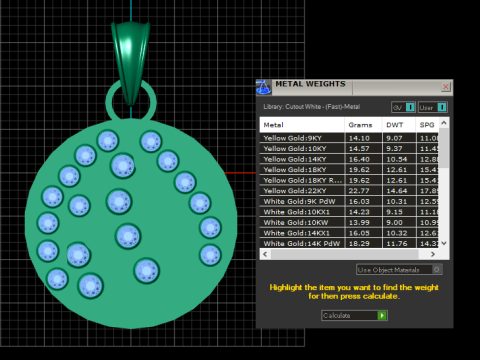Sort by the DWT column header
Viewport: 480px width, 360px height.
[x=399, y=125]
